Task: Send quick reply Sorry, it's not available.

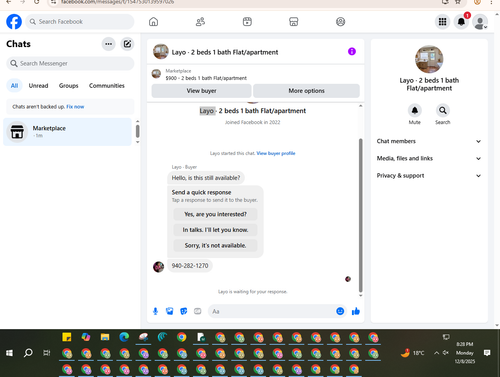Action: click(215, 246)
